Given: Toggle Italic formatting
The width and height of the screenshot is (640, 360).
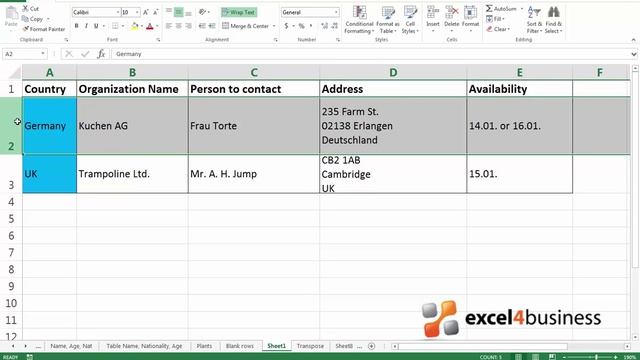Looking at the screenshot, I should point(86,26).
